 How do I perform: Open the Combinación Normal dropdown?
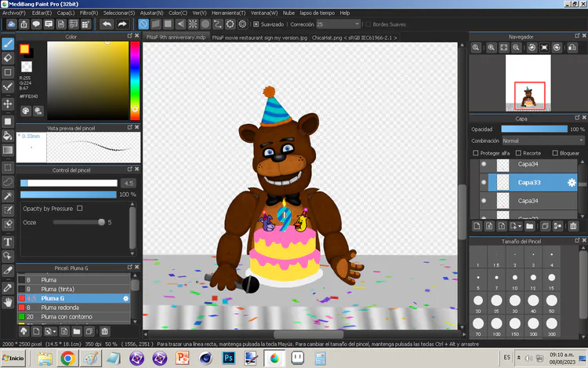coord(543,140)
